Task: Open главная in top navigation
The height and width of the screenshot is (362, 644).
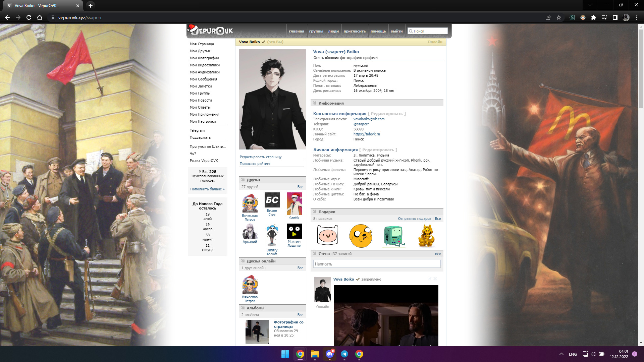Action: point(297,31)
